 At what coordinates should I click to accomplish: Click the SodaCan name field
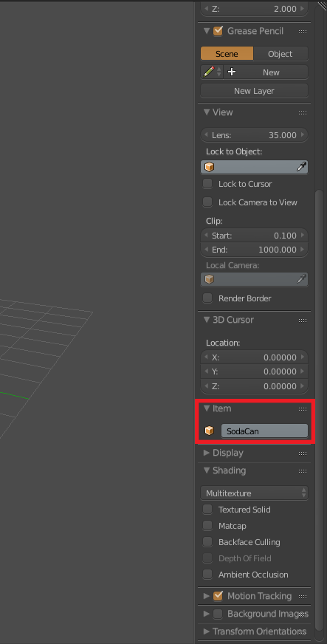265,431
